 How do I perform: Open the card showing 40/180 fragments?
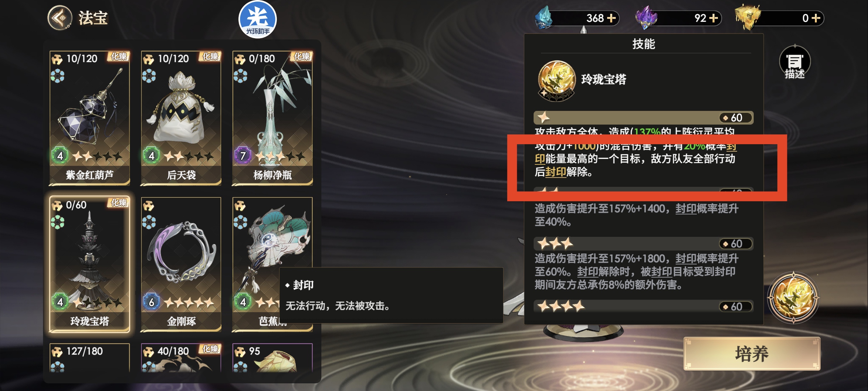coord(181,358)
